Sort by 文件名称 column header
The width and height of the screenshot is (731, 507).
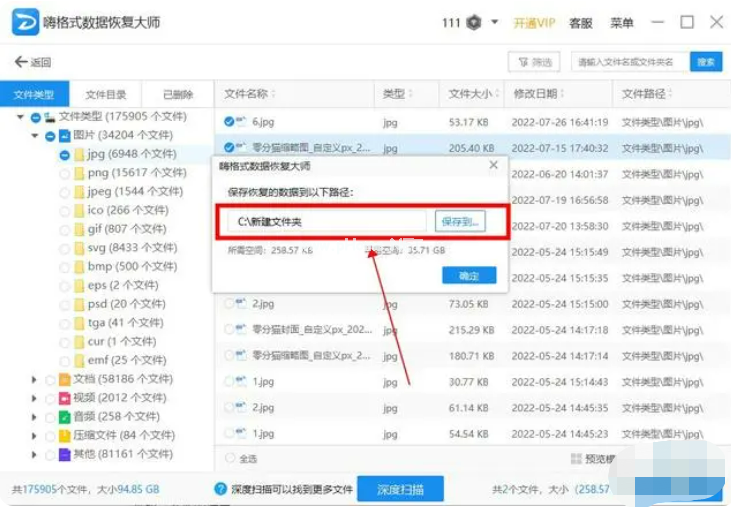[x=249, y=94]
